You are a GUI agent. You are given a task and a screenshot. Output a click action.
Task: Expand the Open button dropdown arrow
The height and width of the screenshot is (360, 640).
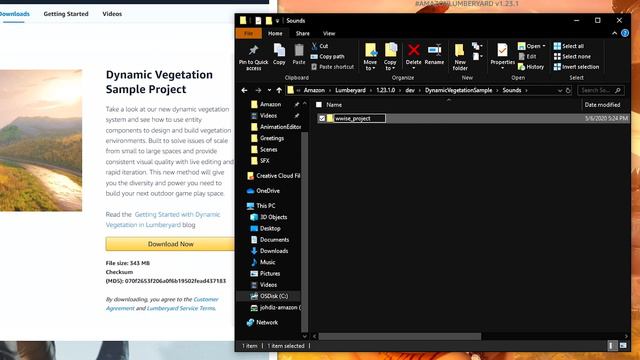(544, 46)
